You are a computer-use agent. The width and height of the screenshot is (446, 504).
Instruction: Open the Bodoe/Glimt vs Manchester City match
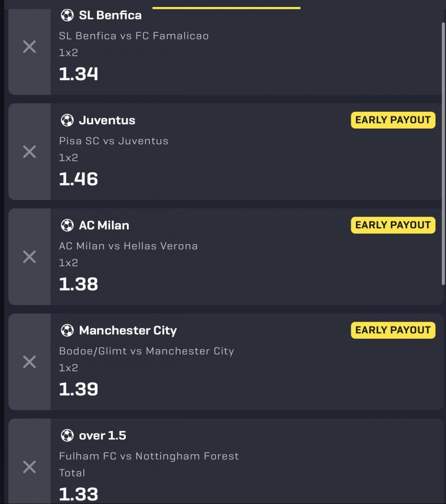coord(146,351)
